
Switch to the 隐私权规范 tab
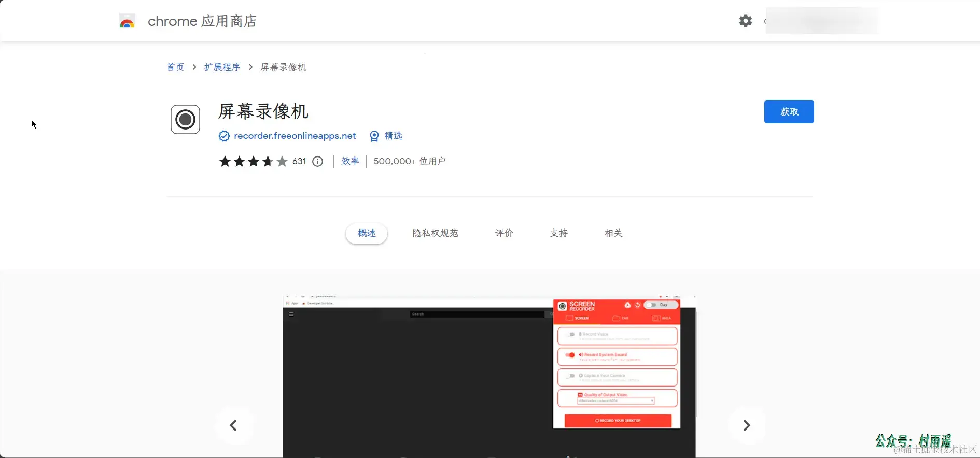[x=436, y=233]
